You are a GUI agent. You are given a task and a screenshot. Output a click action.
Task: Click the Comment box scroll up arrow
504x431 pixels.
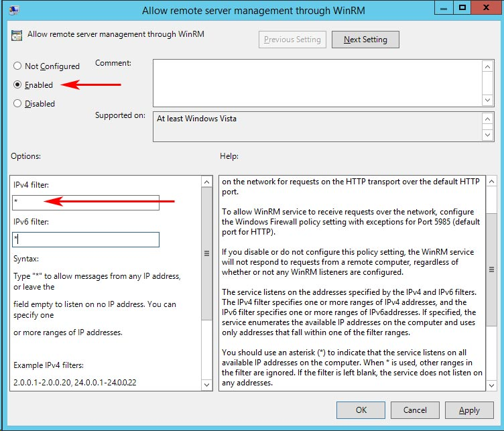pyautogui.click(x=488, y=66)
